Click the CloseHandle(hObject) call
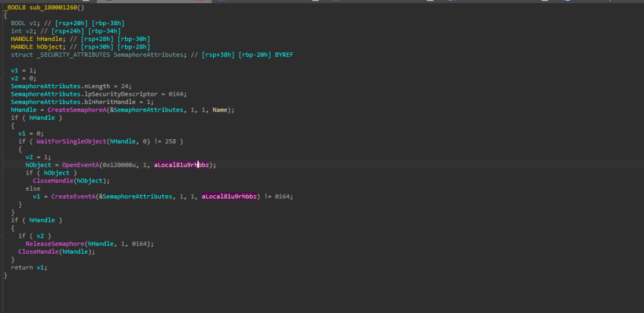644x313 pixels. coord(72,181)
